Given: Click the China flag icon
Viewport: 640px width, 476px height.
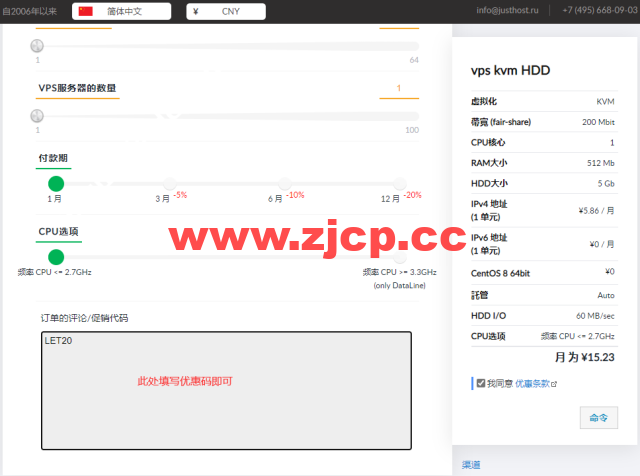Looking at the screenshot, I should [x=86, y=11].
